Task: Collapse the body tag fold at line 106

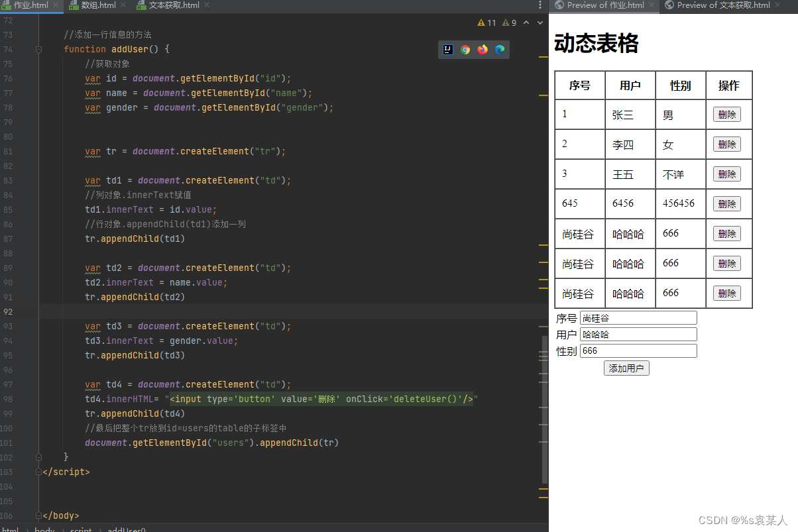Action: [38, 515]
